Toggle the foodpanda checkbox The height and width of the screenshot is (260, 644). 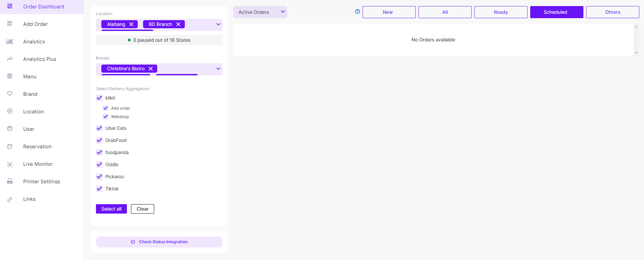click(x=99, y=152)
